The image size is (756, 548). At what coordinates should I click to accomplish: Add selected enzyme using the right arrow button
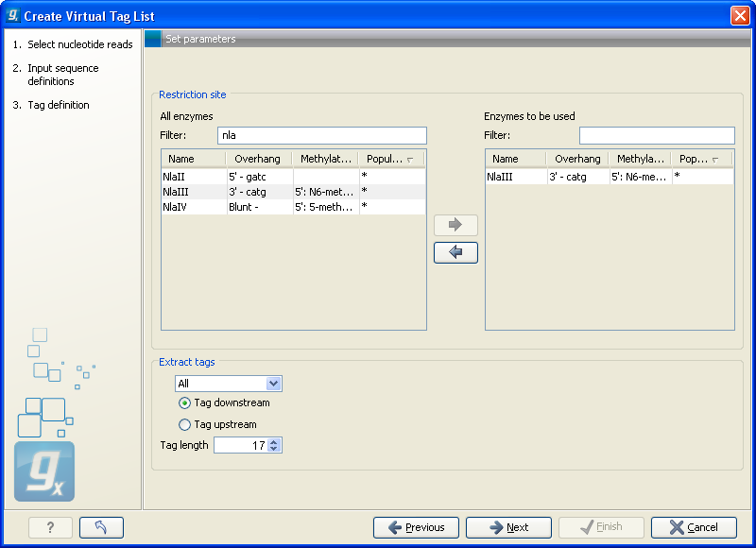tap(455, 225)
